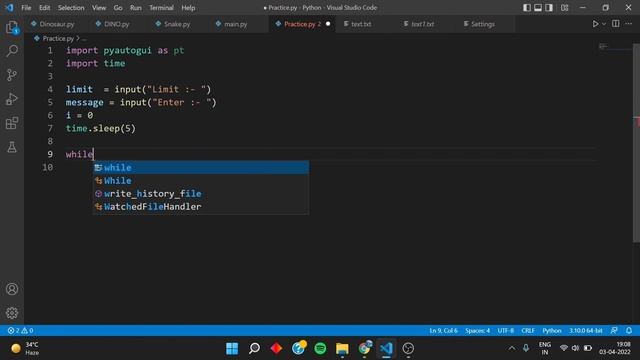Toggle the primary side bar layout

click(x=527, y=8)
